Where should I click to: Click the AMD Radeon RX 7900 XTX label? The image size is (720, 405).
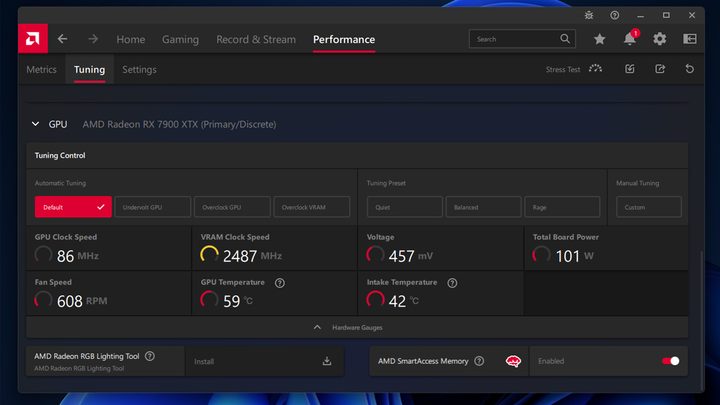tap(179, 124)
